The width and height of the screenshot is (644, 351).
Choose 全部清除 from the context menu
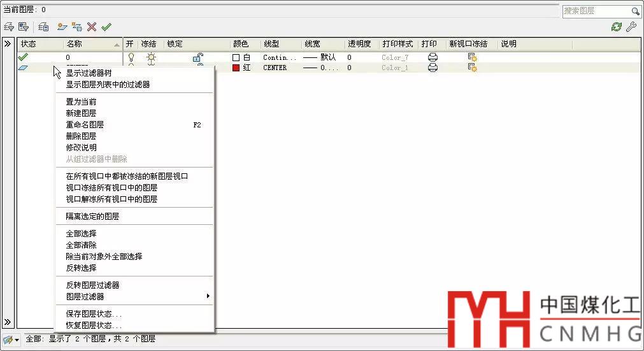pyautogui.click(x=81, y=245)
